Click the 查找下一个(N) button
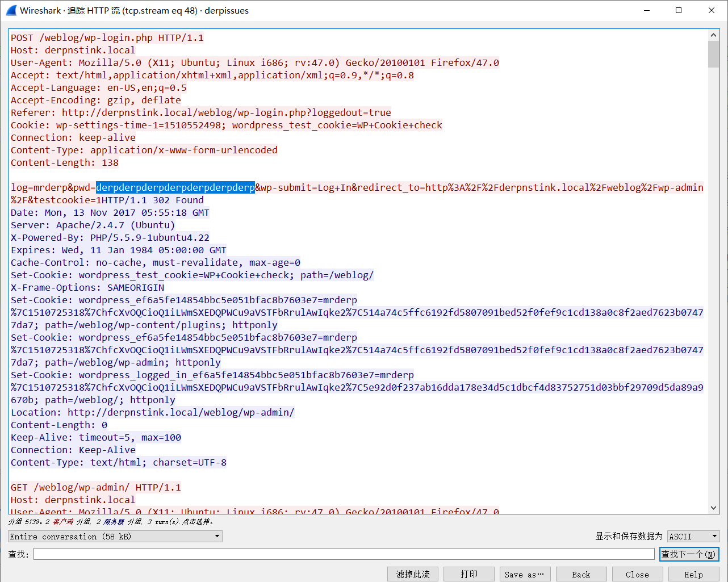728x582 pixels. [x=689, y=554]
